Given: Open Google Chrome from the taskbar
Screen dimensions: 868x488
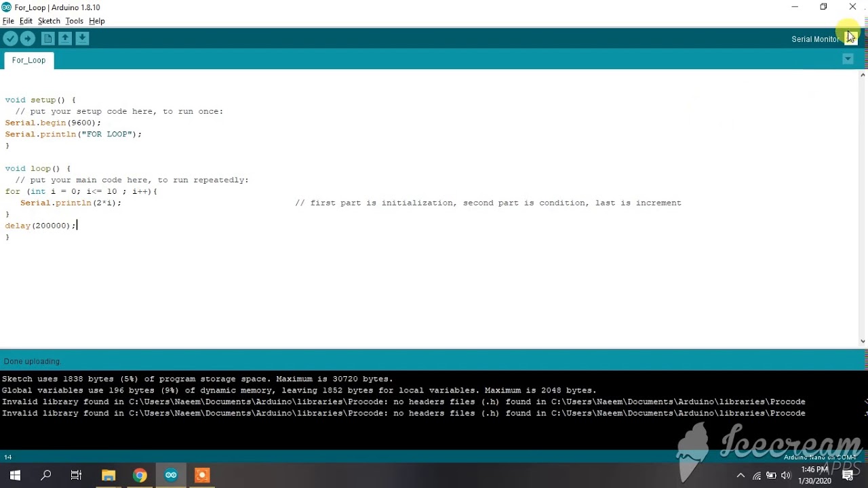Looking at the screenshot, I should [140, 475].
